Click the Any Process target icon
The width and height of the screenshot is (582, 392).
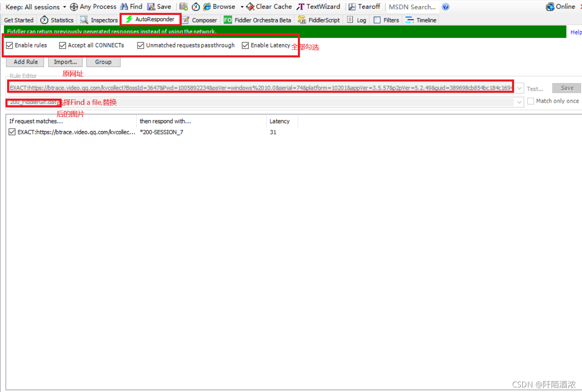point(74,7)
